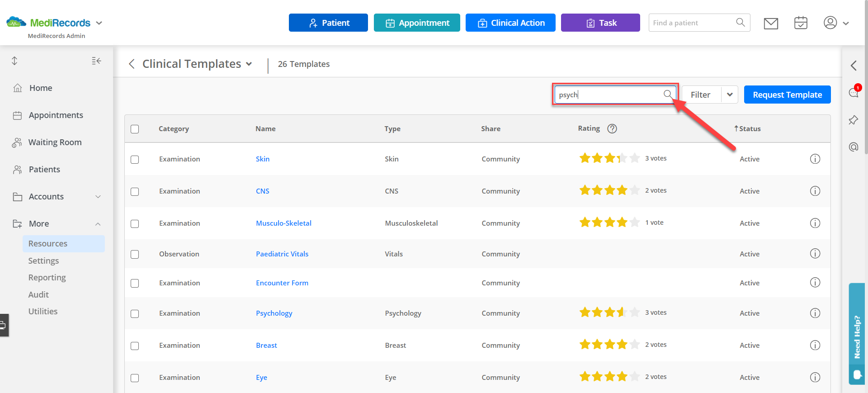Screen dimensions: 868x393
Task: Toggle the select-all header checkbox
Action: click(x=135, y=129)
